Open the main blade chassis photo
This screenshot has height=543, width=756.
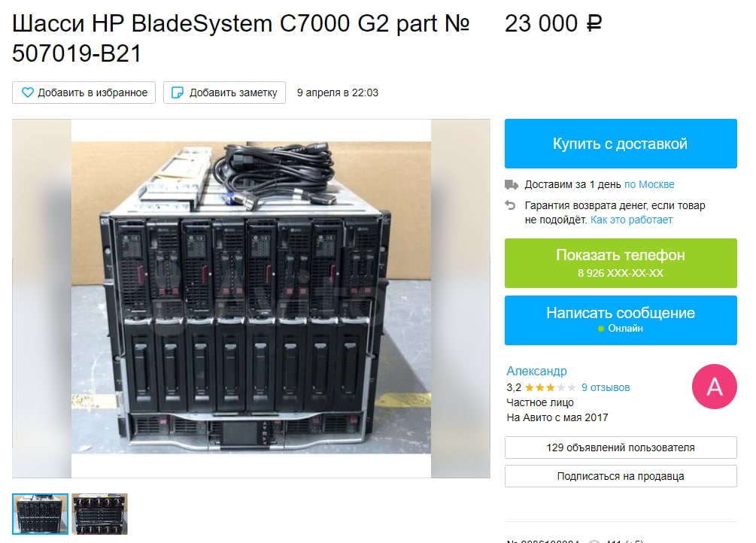pyautogui.click(x=251, y=298)
